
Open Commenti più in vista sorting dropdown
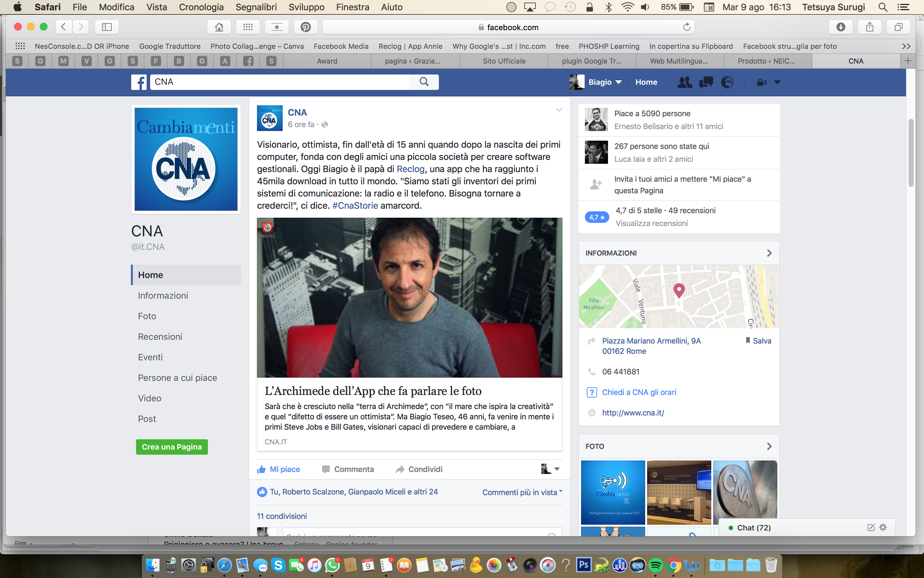pyautogui.click(x=522, y=492)
